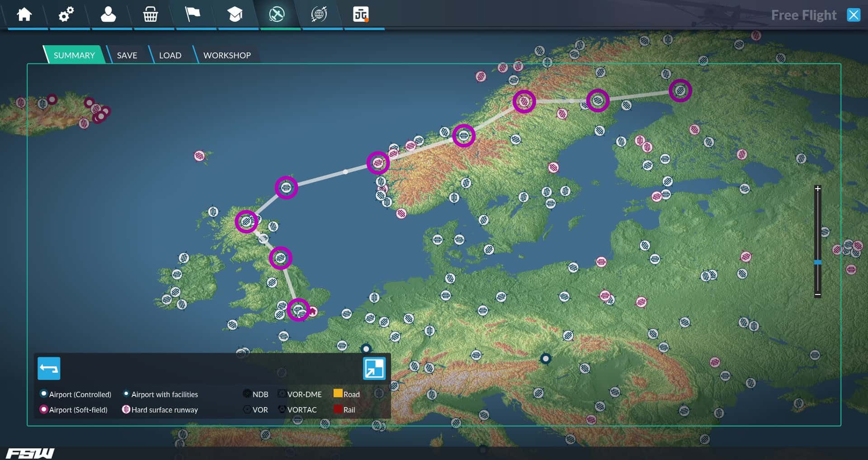Toggle Airport with facilities legend filter
Viewport: 868px width, 460px height.
click(160, 394)
